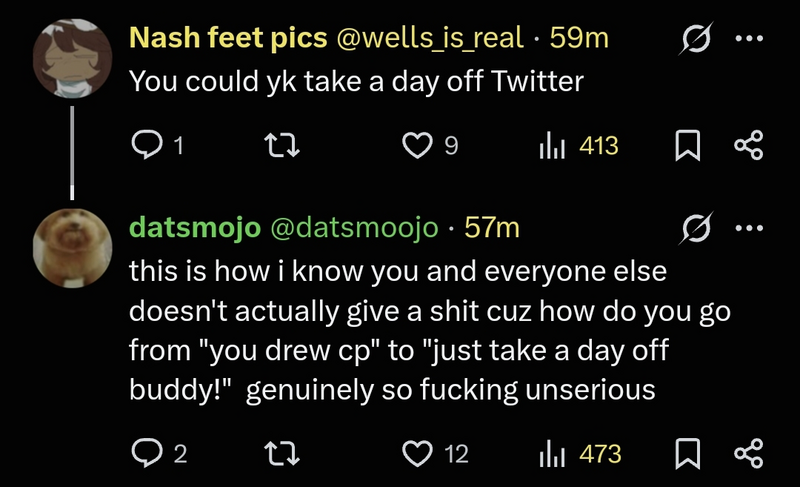Open more options on first tweet

point(748,39)
